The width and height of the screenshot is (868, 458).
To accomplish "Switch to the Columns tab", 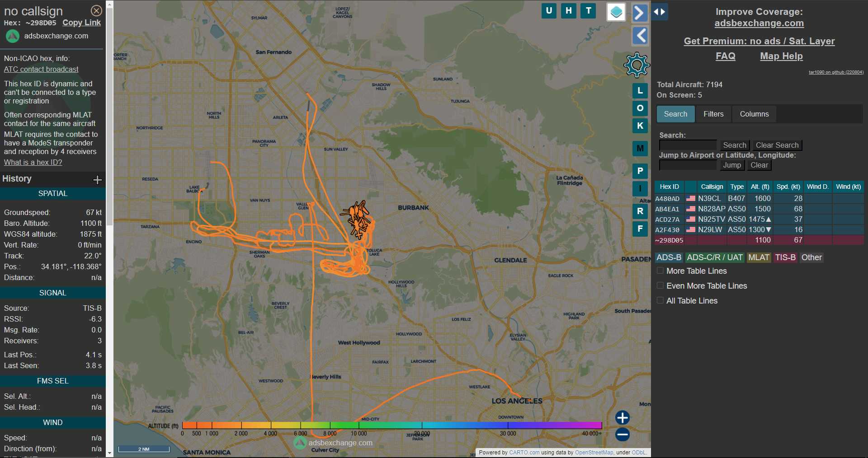I will (x=754, y=114).
